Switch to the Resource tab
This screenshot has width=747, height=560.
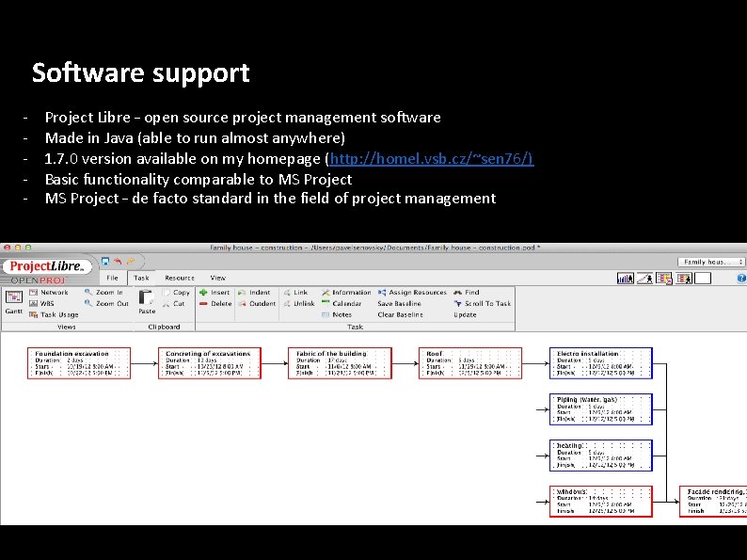[x=180, y=278]
